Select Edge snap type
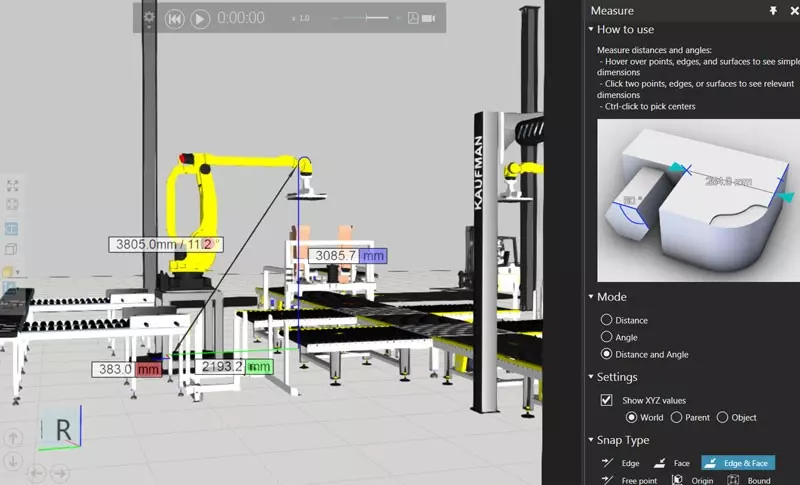Image resolution: width=800 pixels, height=485 pixels. click(620, 463)
